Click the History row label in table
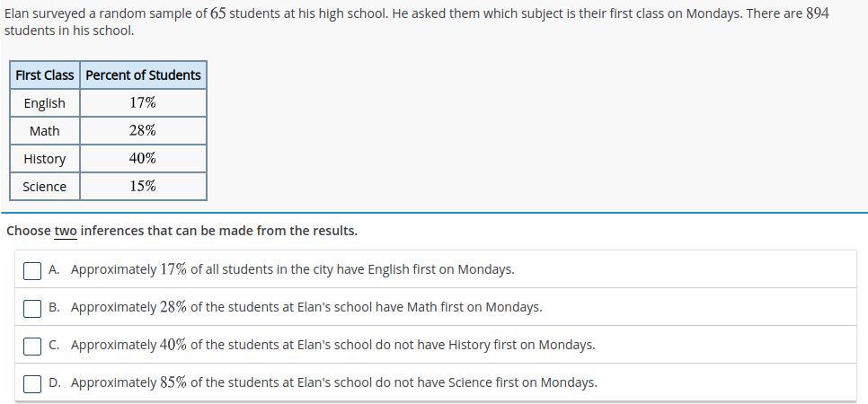868x404 pixels. pyautogui.click(x=45, y=159)
